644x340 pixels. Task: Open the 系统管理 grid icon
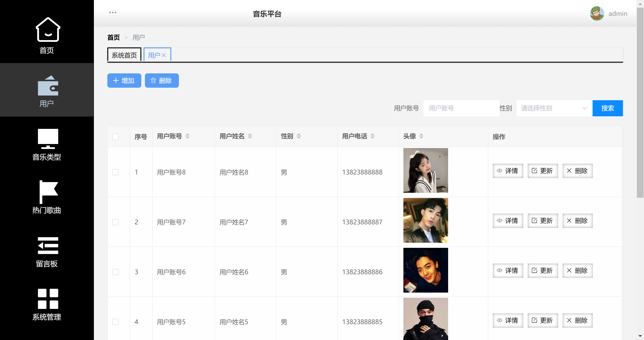pyautogui.click(x=48, y=299)
